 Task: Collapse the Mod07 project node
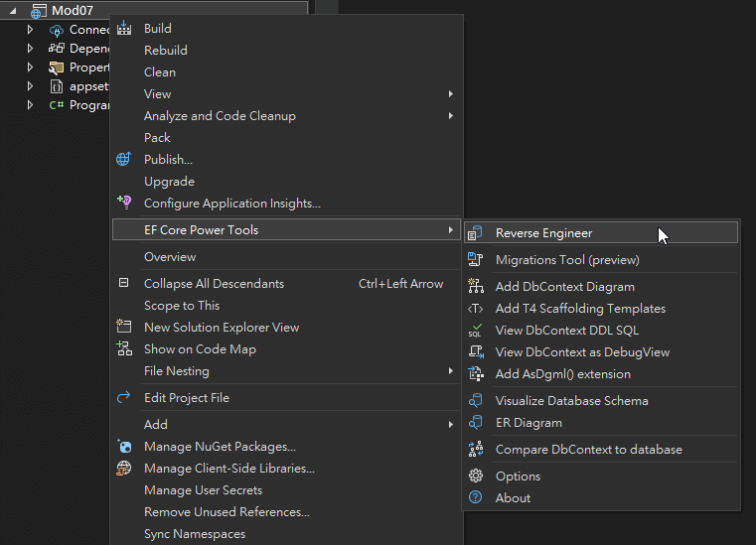tap(14, 11)
